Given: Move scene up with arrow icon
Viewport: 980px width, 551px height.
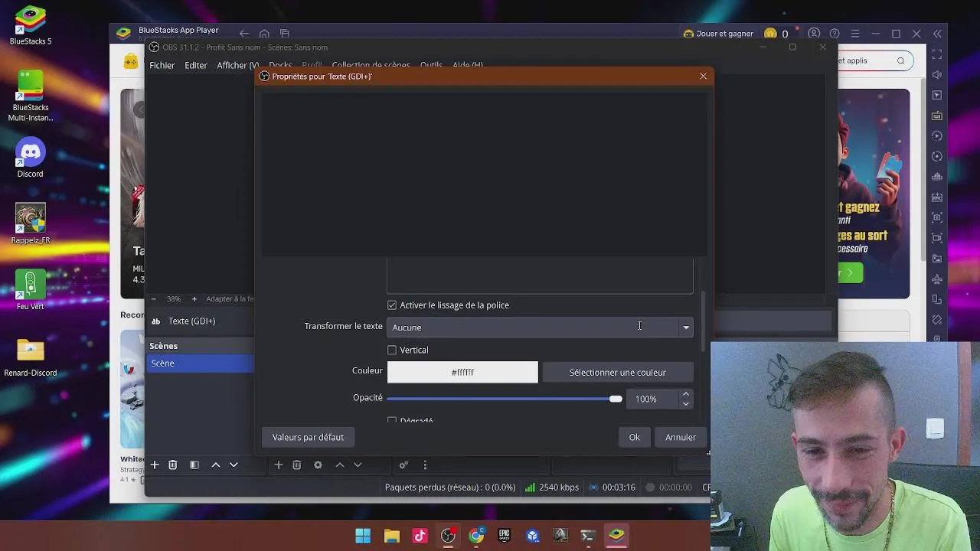Looking at the screenshot, I should click(x=216, y=465).
